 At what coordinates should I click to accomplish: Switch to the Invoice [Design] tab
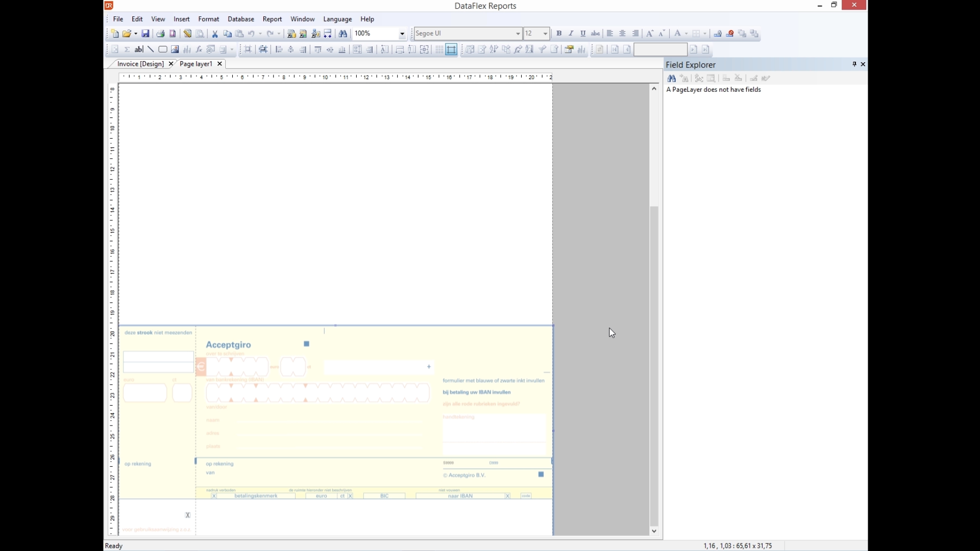[x=140, y=64]
